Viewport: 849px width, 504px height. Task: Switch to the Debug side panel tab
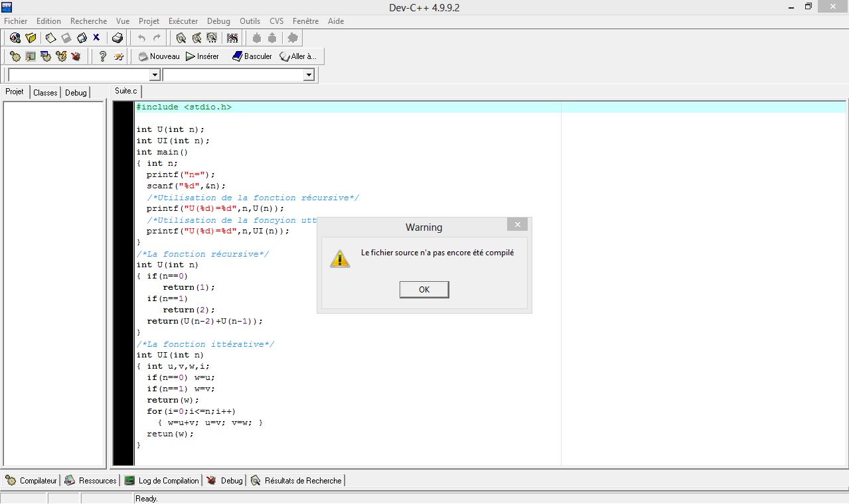pos(76,92)
